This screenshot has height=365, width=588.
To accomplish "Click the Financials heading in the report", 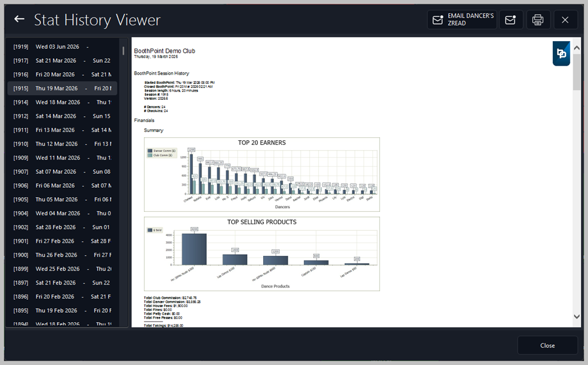I will (x=145, y=120).
